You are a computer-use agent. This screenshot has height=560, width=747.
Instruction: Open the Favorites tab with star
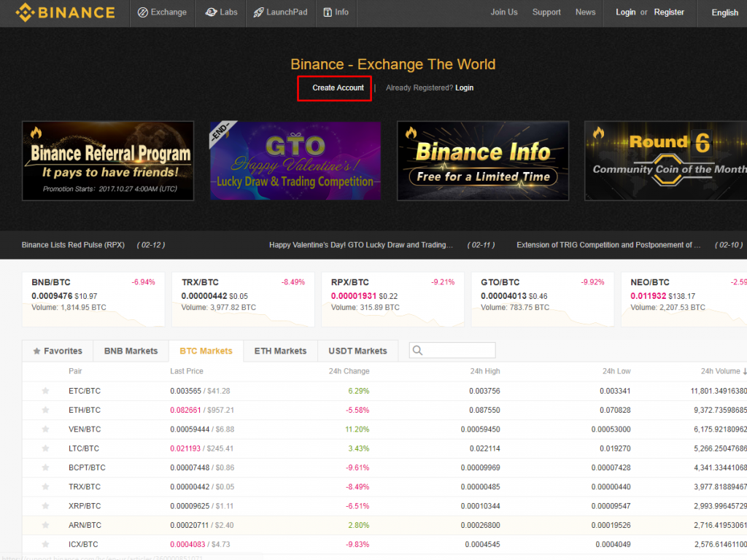[x=58, y=351]
